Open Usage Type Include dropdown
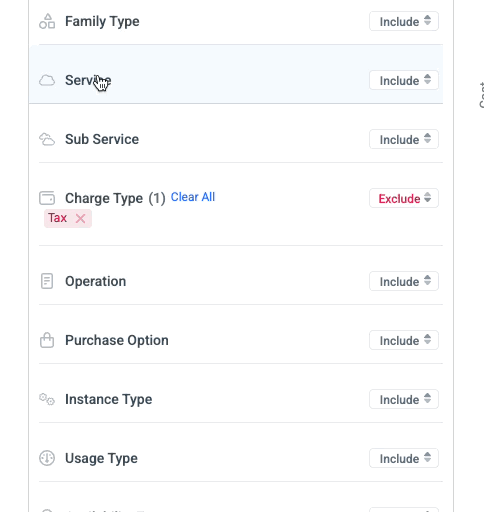This screenshot has width=484, height=512. click(x=404, y=458)
